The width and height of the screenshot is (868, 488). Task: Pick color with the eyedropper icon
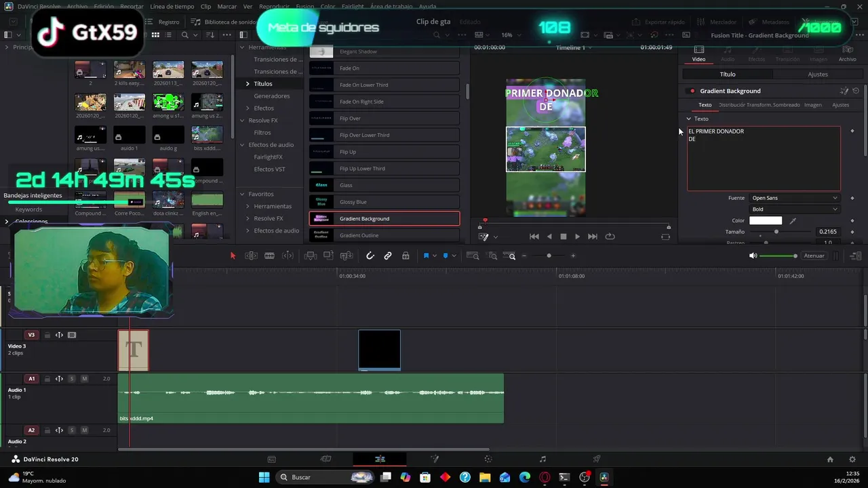tap(792, 220)
